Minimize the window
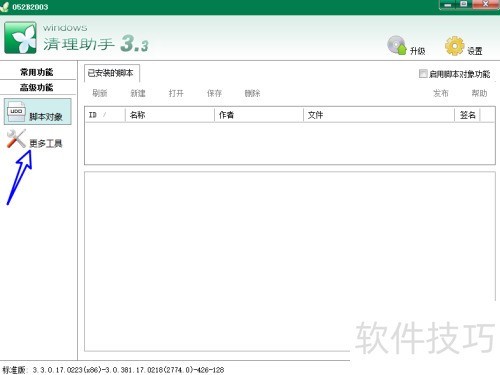This screenshot has width=500, height=375. coord(448,4)
